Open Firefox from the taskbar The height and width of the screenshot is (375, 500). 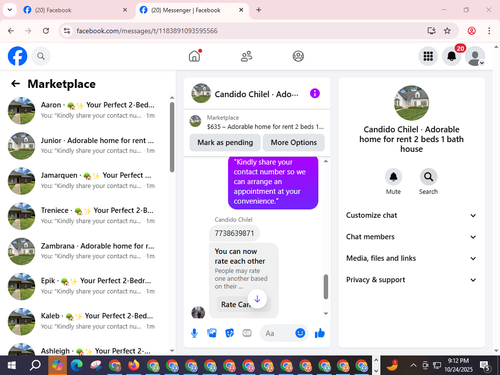[x=134, y=366]
